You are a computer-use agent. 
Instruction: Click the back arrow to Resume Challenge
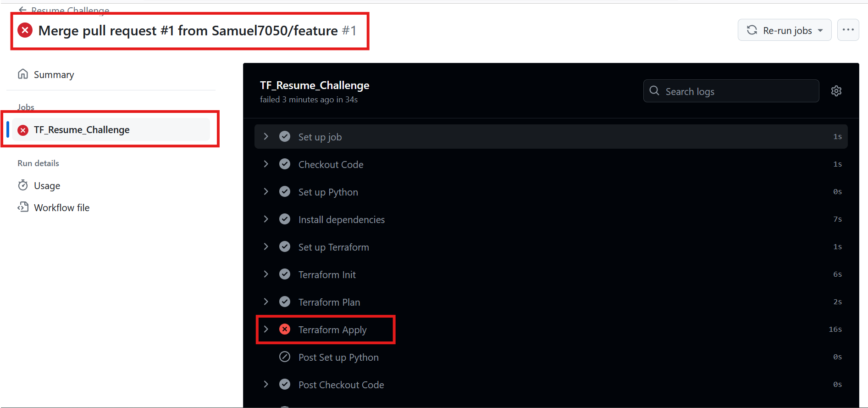pos(22,10)
